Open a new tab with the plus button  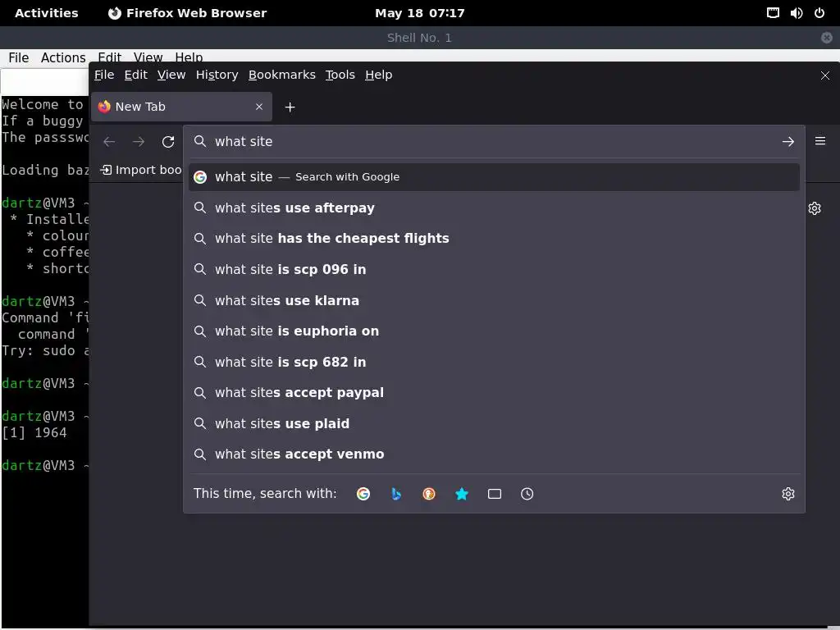coord(290,107)
